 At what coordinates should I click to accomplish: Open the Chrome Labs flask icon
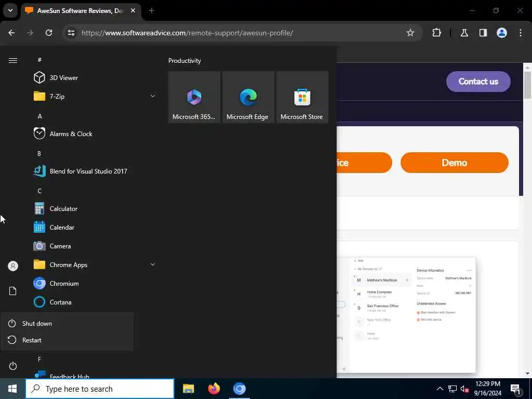[464, 33]
